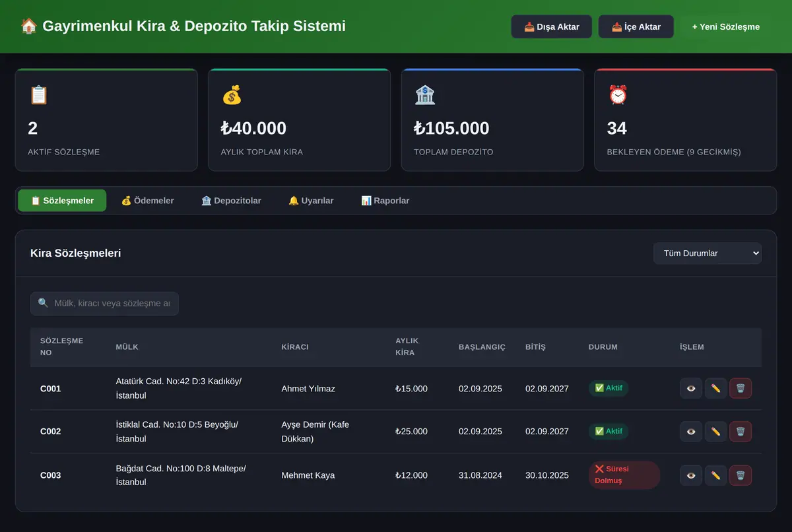
Task: Select tenant Ayşe Demir (Kafe Dükkan)
Action: 315,432
